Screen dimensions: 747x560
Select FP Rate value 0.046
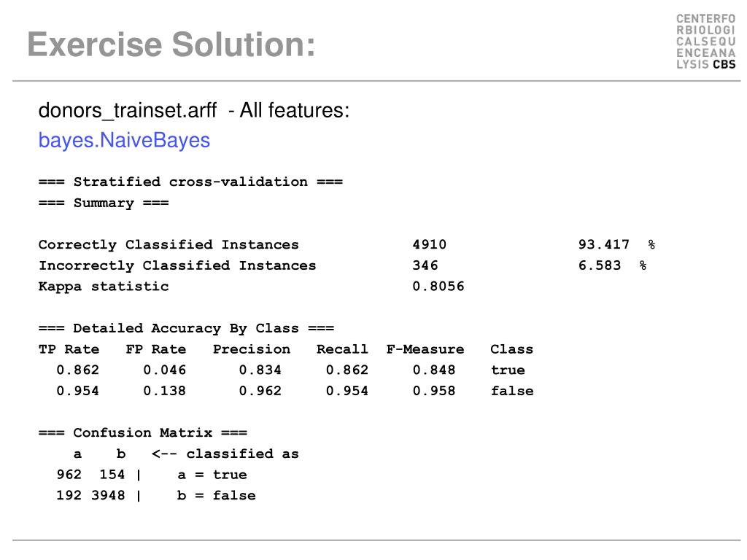coord(164,370)
